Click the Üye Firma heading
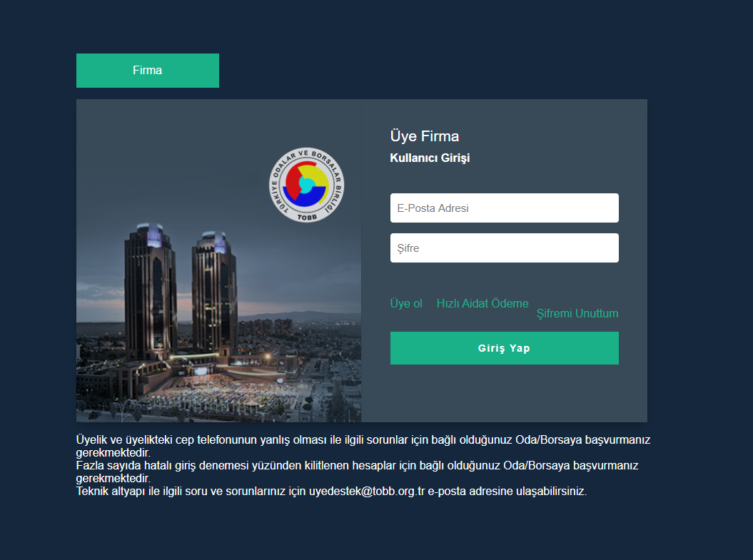 click(x=425, y=136)
